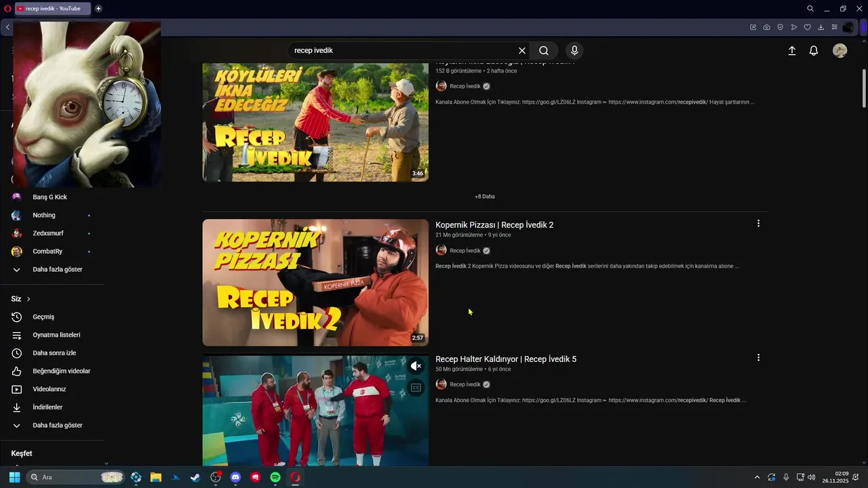Expand Daha fazla göster under İndirilenler
The width and height of the screenshot is (868, 488).
tap(58, 426)
